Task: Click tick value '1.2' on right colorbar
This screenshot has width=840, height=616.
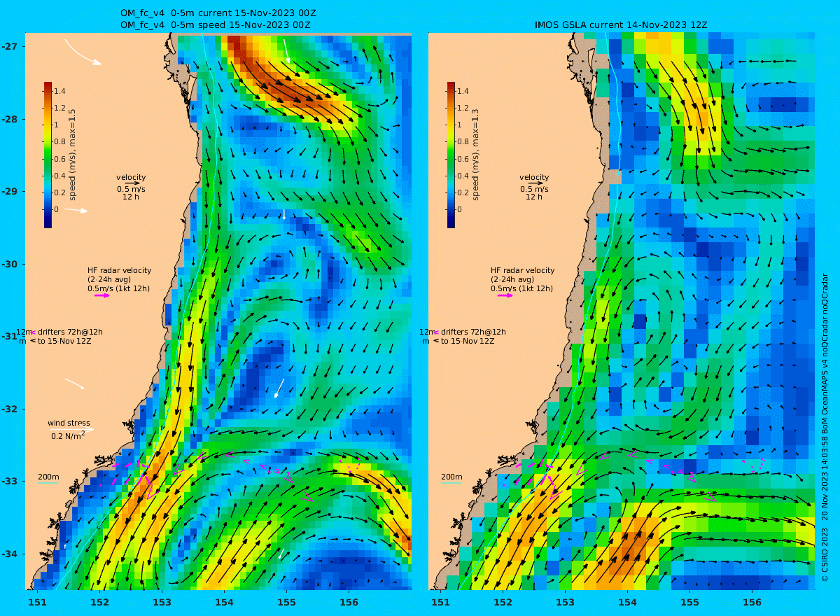Action: click(x=463, y=108)
